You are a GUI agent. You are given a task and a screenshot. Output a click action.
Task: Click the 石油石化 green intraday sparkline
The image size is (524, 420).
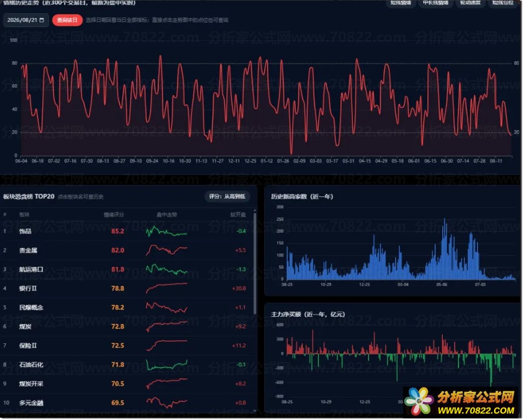167,365
